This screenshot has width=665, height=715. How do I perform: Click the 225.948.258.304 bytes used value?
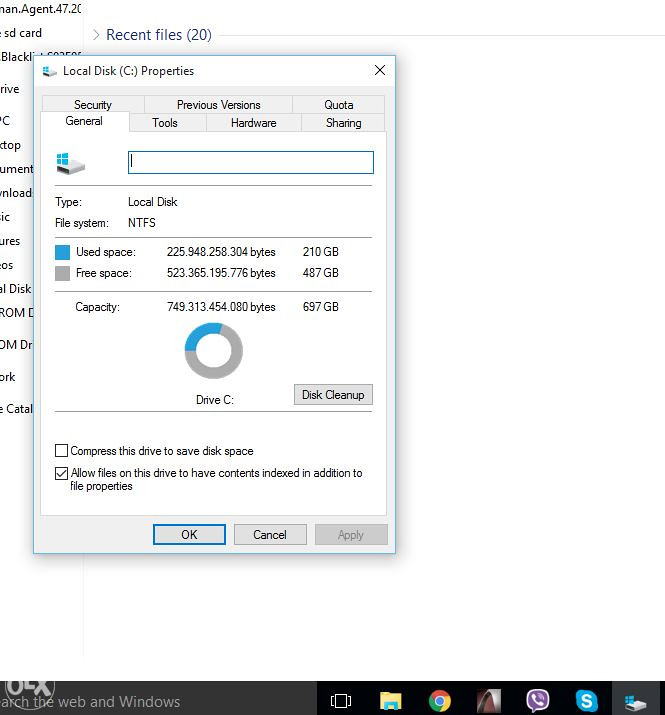coord(221,252)
